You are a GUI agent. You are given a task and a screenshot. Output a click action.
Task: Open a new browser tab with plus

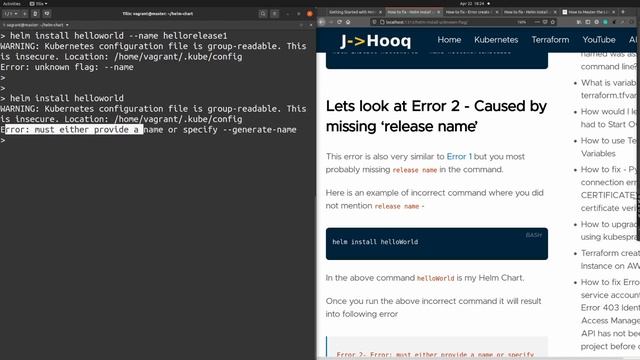click(x=623, y=12)
